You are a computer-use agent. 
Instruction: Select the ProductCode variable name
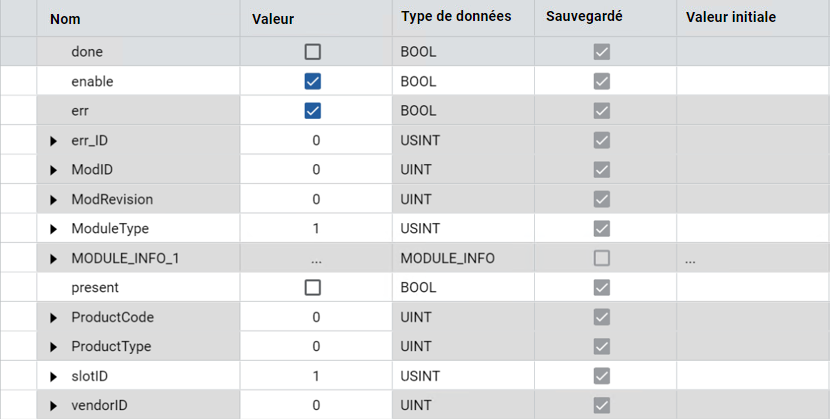coord(112,317)
